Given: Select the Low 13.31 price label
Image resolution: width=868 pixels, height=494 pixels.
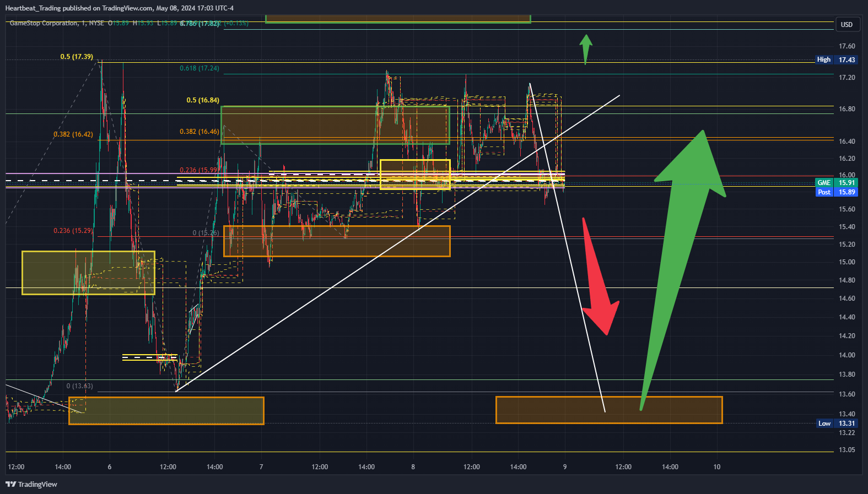Looking at the screenshot, I should [837, 424].
